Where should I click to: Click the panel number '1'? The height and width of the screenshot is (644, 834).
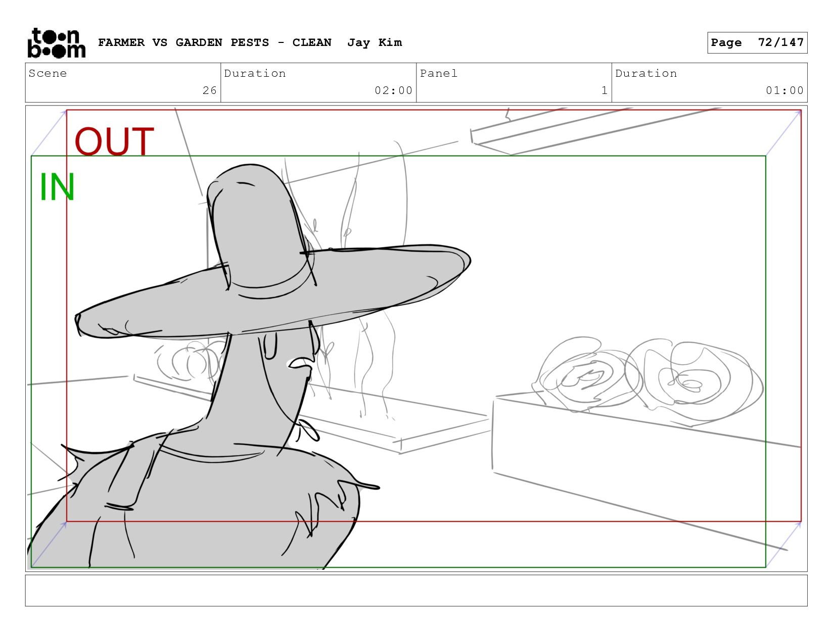click(604, 90)
